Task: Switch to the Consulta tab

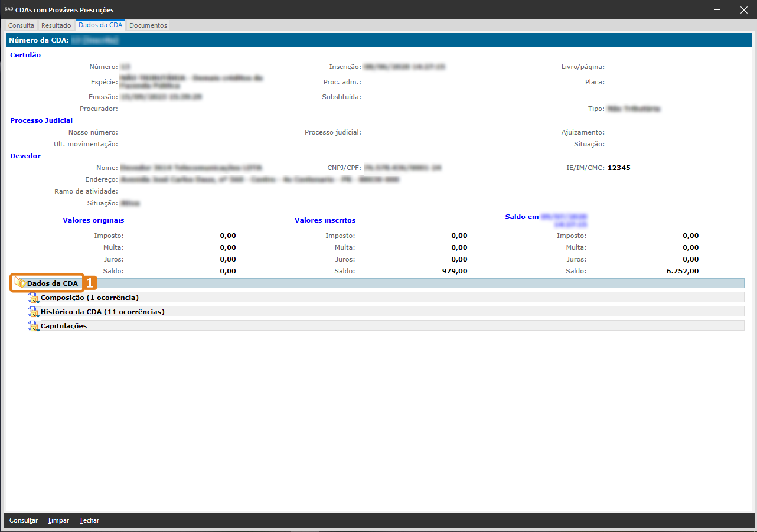Action: [x=21, y=25]
